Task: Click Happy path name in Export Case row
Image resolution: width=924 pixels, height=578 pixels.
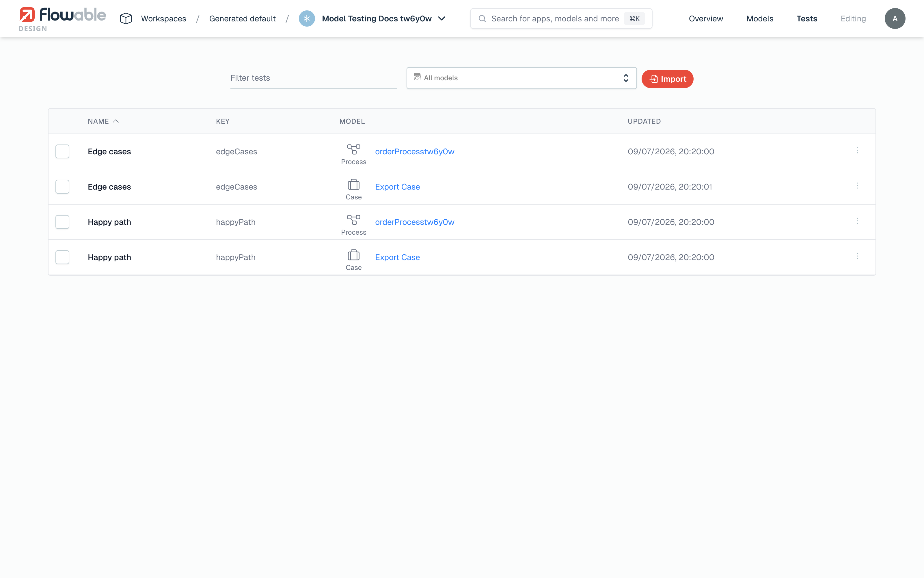Action: tap(109, 257)
